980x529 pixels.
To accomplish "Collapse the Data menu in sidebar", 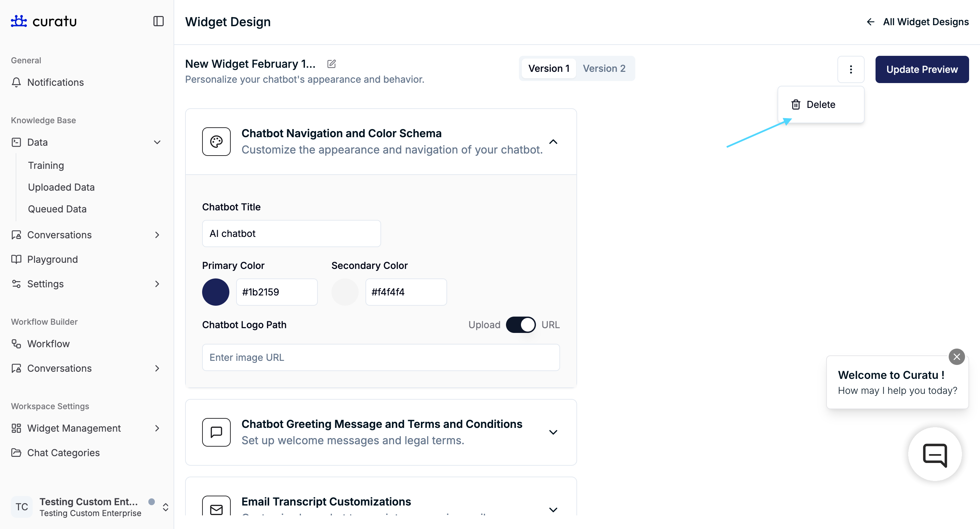I will pyautogui.click(x=157, y=142).
